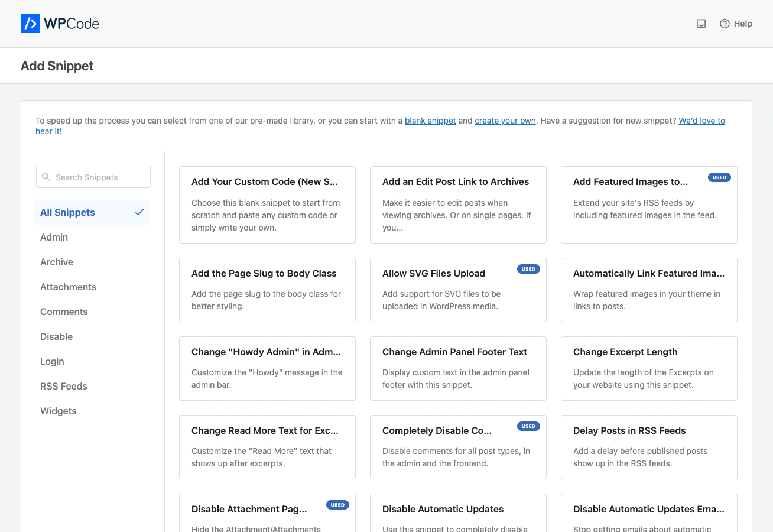Open Automatically Link Featured Images card

click(649, 290)
